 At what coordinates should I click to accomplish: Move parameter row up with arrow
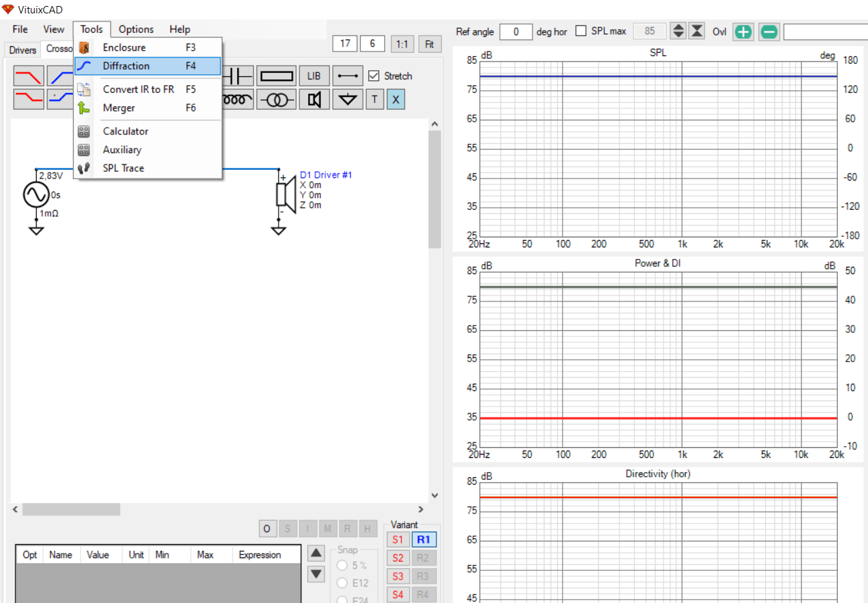[317, 553]
